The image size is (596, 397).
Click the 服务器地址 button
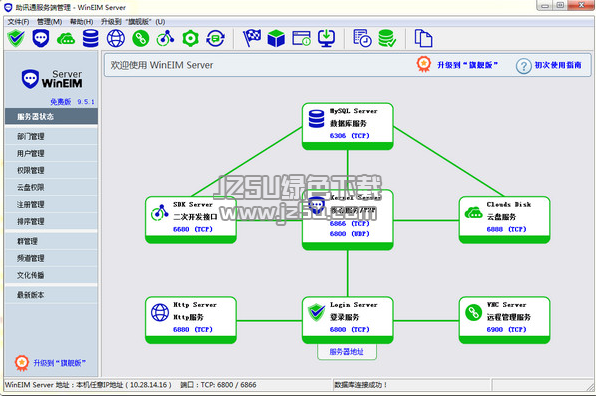pyautogui.click(x=347, y=352)
